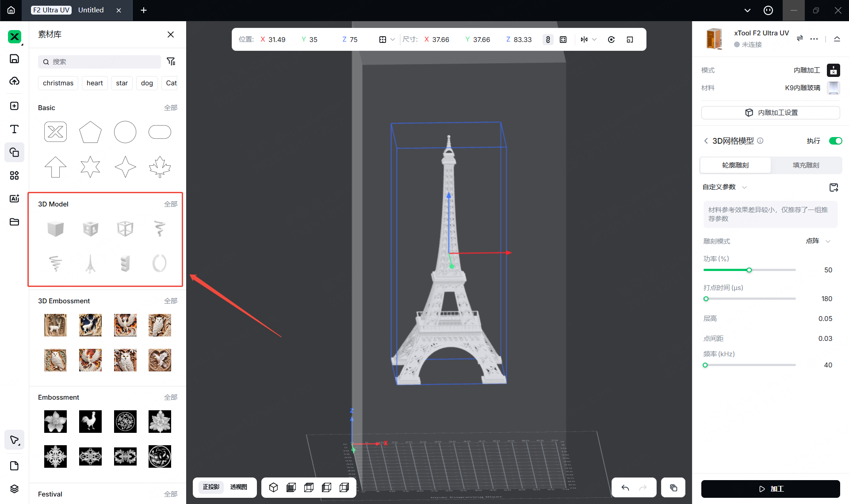Viewport: 849px width, 504px height.
Task: Click the 加工 process button
Action: [770, 489]
